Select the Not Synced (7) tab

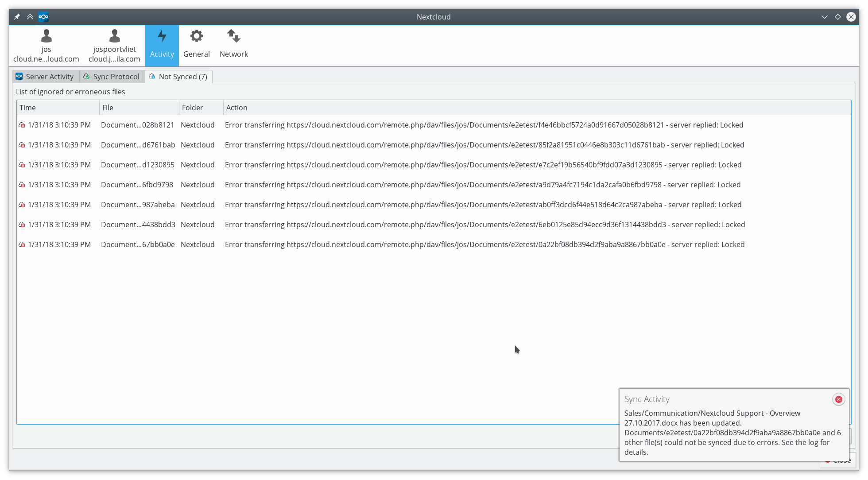(179, 77)
